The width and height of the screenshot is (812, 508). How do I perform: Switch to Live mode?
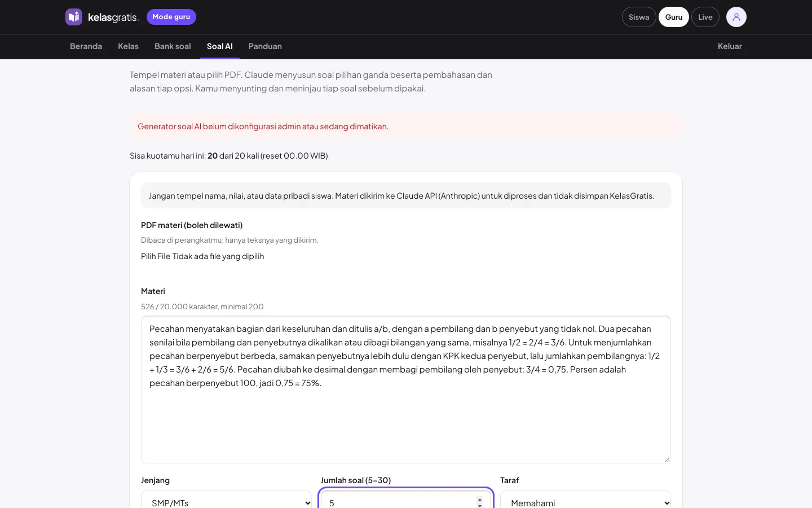pyautogui.click(x=705, y=17)
